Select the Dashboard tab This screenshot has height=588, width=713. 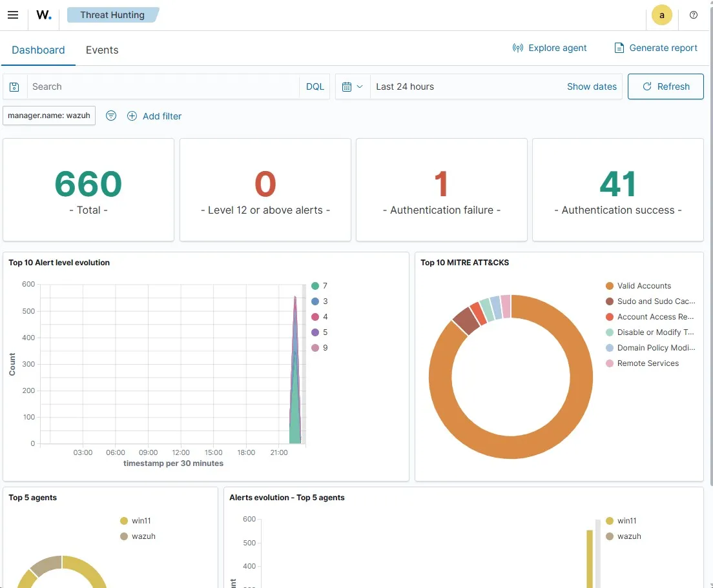click(38, 50)
